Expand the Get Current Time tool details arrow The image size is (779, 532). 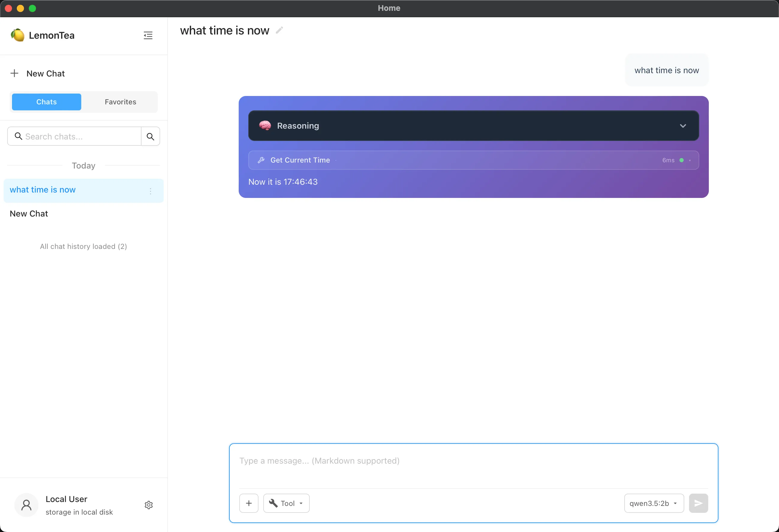[690, 160]
